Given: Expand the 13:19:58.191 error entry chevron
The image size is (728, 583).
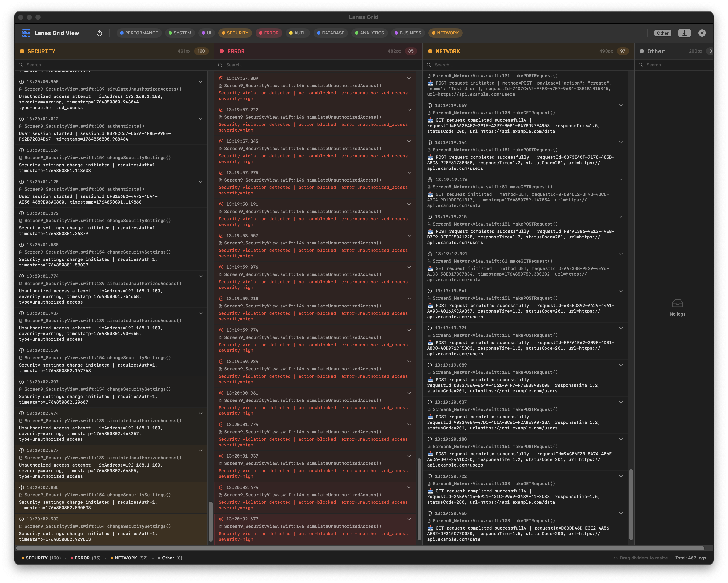Looking at the screenshot, I should tap(409, 204).
